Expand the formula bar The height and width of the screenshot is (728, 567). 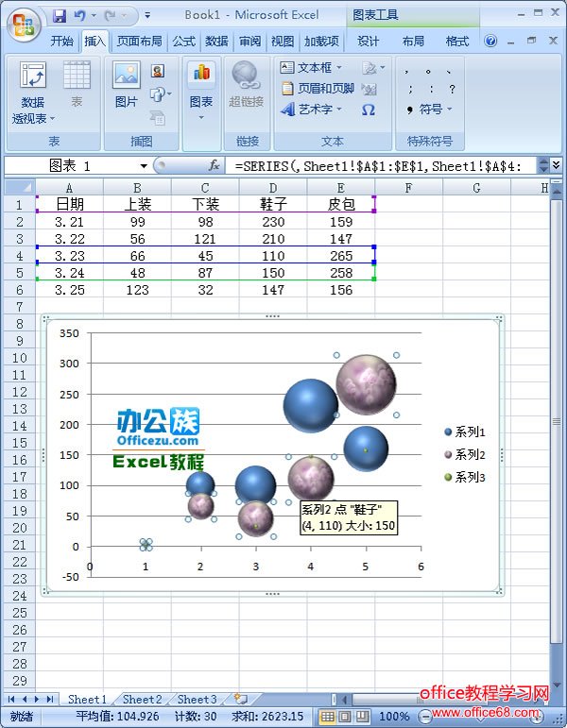(x=556, y=165)
